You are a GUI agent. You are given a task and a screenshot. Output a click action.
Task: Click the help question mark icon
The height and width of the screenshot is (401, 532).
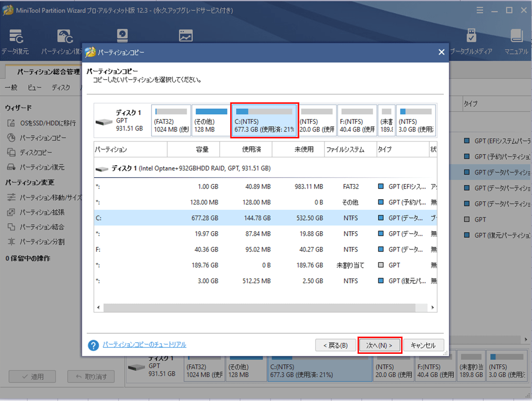pyautogui.click(x=93, y=345)
